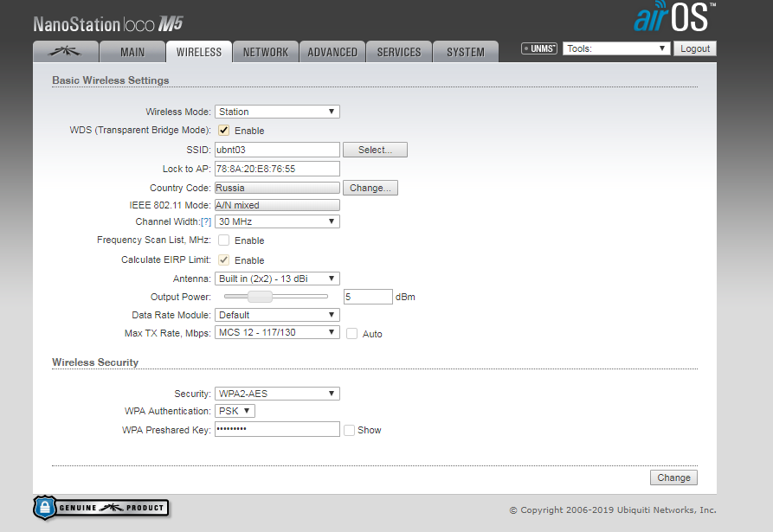Enable the Frequency Scan List checkbox

[224, 240]
